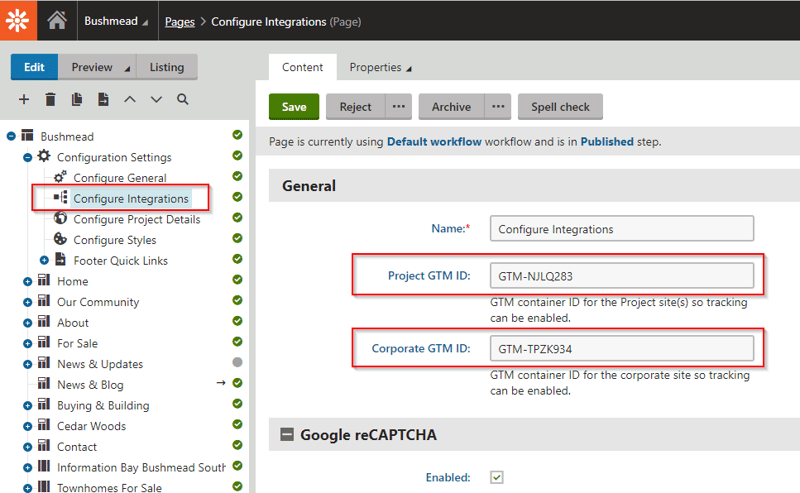The width and height of the screenshot is (800, 493).
Task: Select Configuration Settings in the tree
Action: pyautogui.click(x=114, y=157)
